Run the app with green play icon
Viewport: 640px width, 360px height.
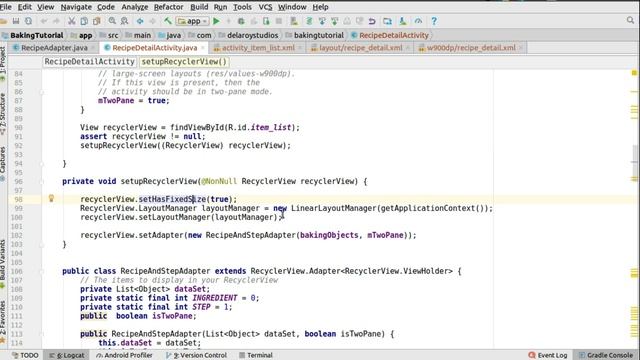click(216, 21)
